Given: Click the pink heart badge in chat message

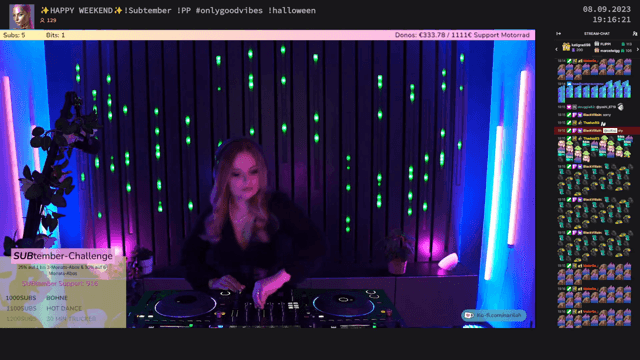Looking at the screenshot, I should point(569,107).
